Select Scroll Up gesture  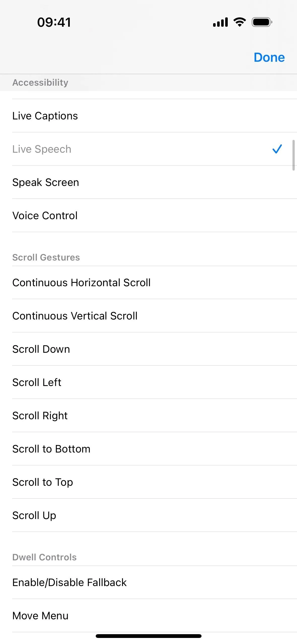148,515
